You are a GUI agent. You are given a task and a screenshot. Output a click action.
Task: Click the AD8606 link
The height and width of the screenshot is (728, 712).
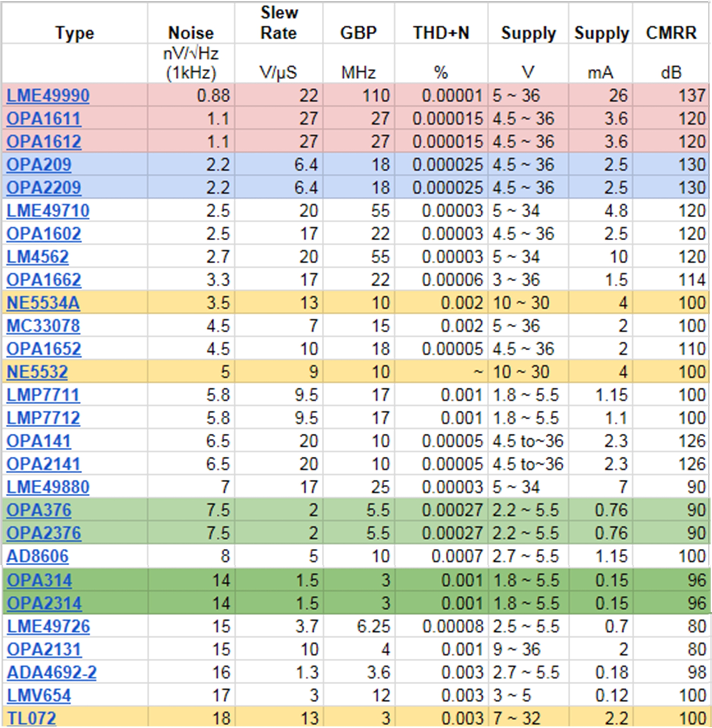[x=38, y=557]
